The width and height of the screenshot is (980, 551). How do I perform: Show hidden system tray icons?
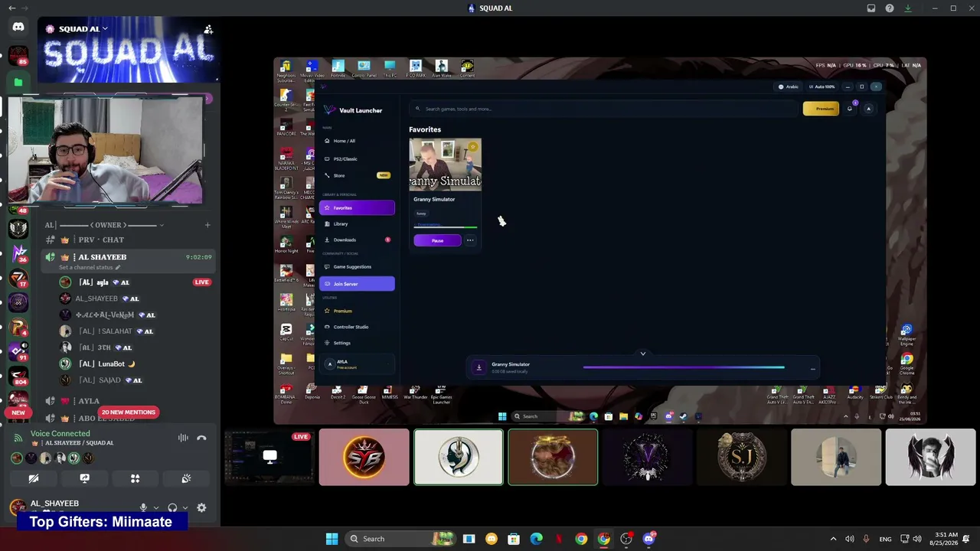click(834, 539)
